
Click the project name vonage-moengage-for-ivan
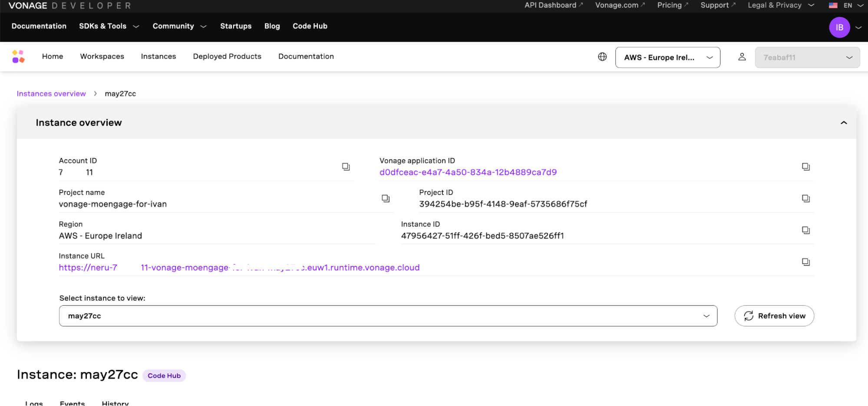113,204
